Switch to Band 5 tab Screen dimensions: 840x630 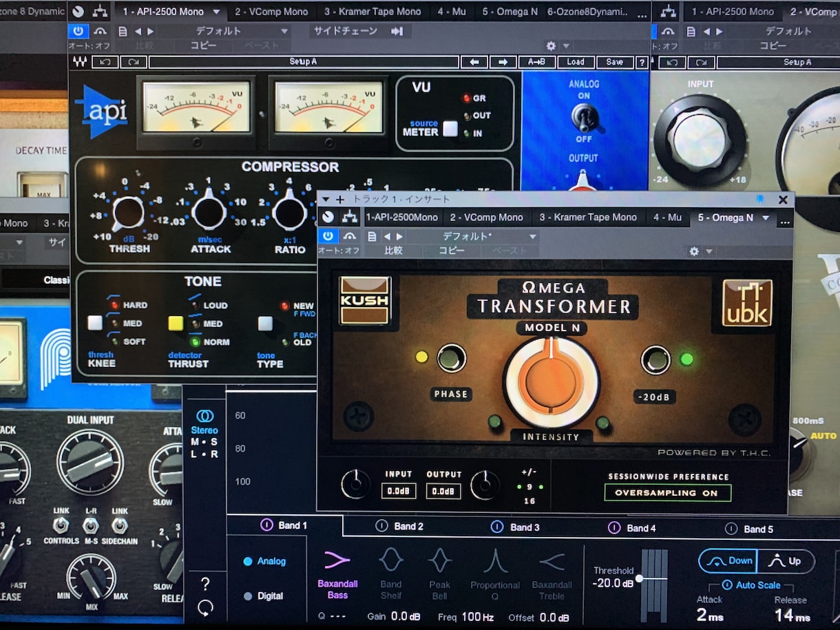(750, 529)
